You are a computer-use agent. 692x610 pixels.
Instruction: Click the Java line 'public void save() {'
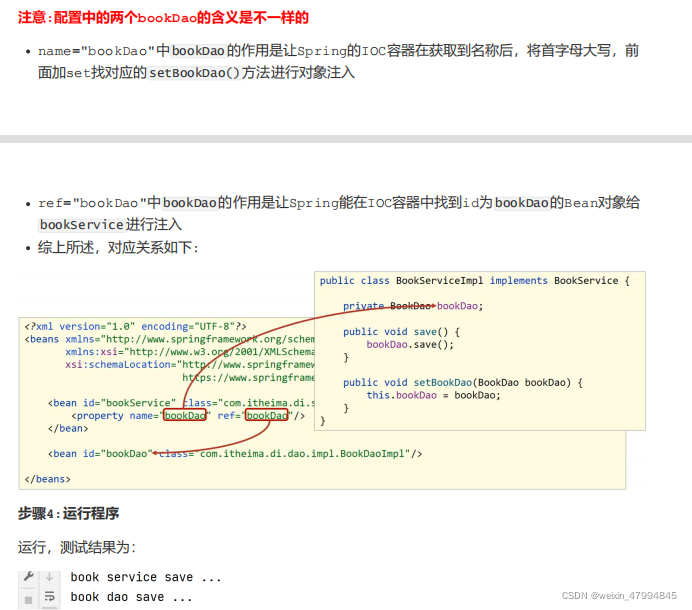(402, 331)
